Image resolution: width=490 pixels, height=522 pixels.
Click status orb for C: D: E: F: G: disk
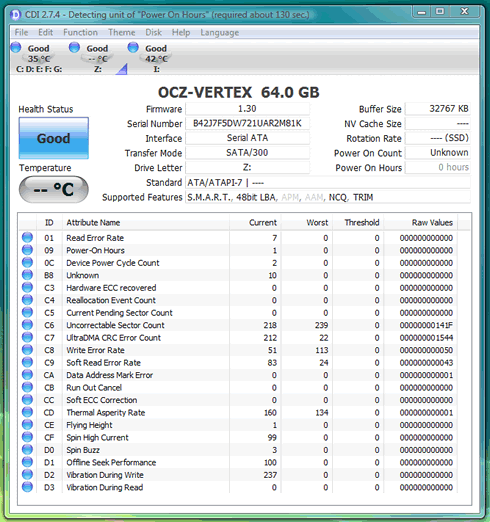pos(16,47)
